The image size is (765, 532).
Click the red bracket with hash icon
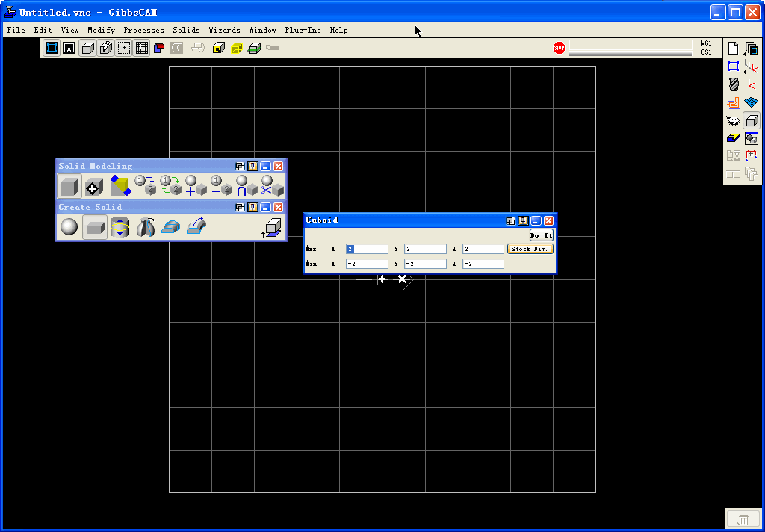pos(752,156)
